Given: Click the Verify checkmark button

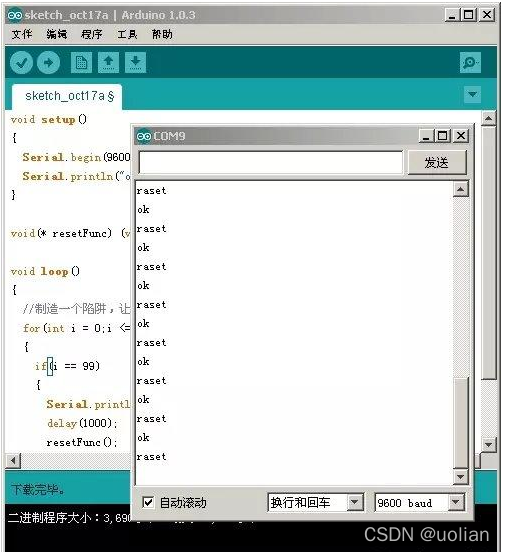Looking at the screenshot, I should tap(21, 63).
